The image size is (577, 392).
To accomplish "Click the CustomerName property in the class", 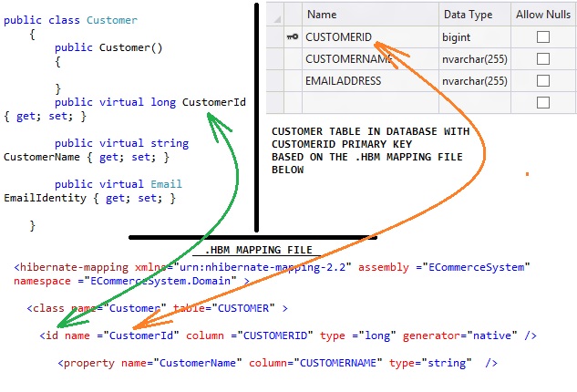I will coord(42,157).
